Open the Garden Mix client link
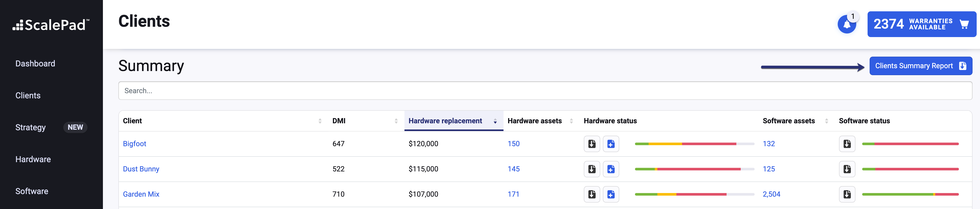Viewport: 980px width, 209px height. (x=141, y=194)
